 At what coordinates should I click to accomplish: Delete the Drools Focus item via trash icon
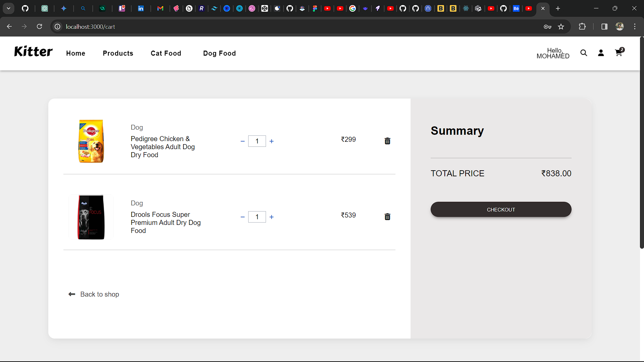387,217
